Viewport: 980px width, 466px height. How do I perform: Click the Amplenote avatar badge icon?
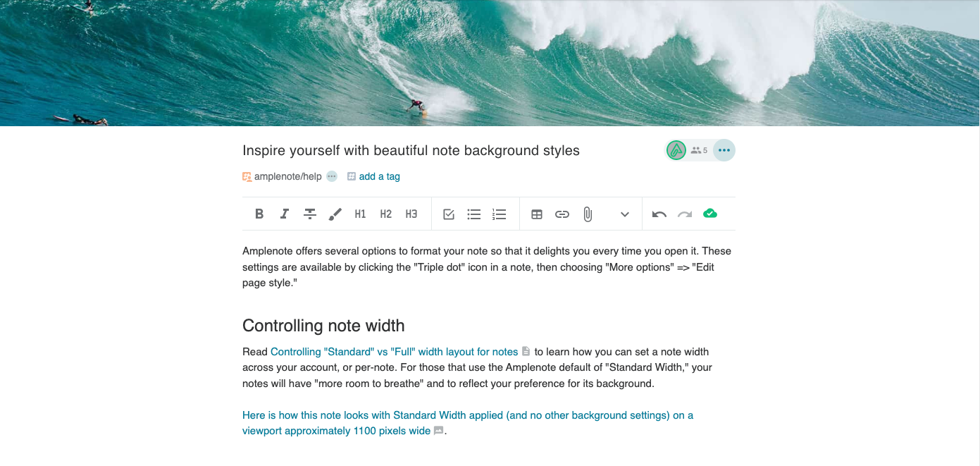point(676,150)
